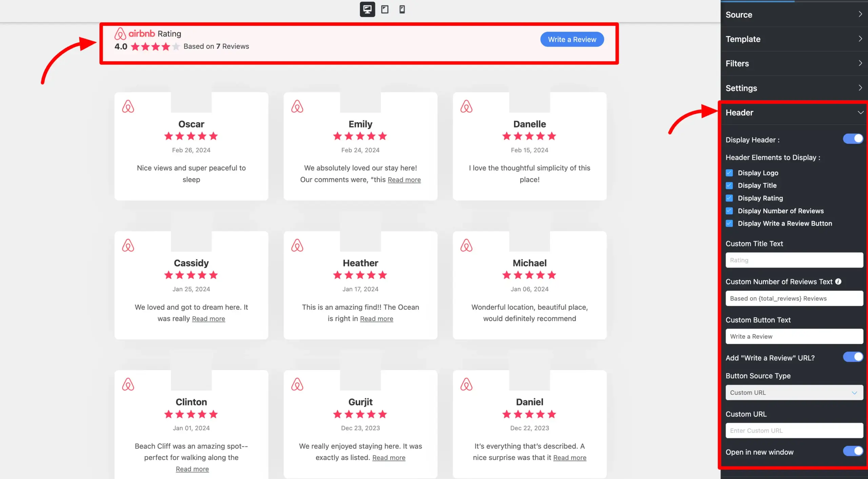
Task: Uncheck Display Logo checkbox
Action: 729,173
